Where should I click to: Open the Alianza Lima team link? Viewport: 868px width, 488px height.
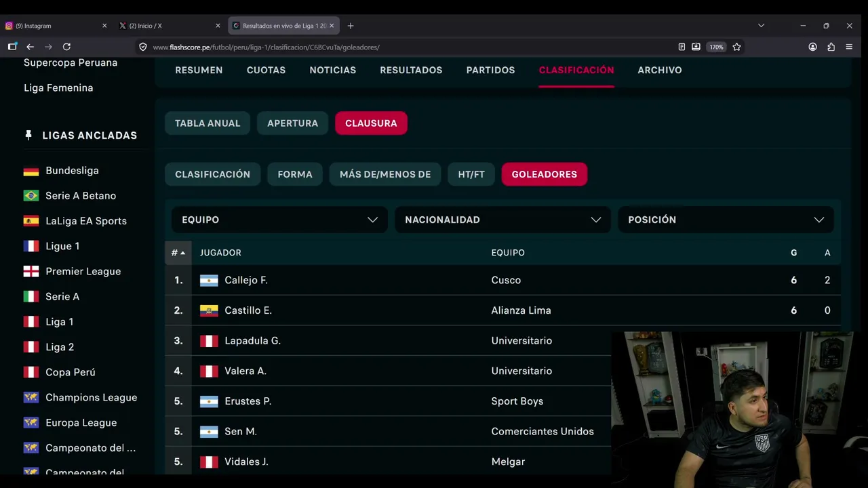point(521,310)
